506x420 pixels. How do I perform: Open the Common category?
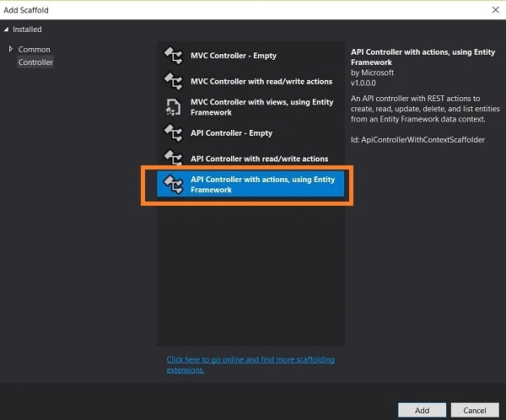[35, 50]
